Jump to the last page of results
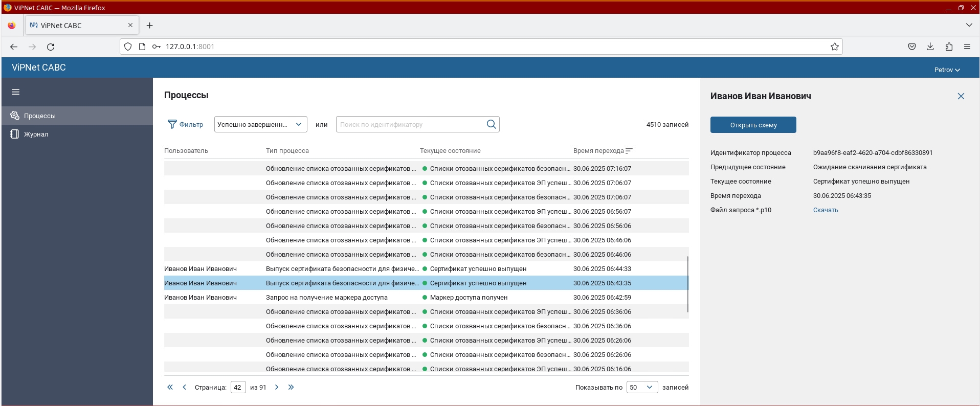Image resolution: width=980 pixels, height=406 pixels. tap(291, 387)
